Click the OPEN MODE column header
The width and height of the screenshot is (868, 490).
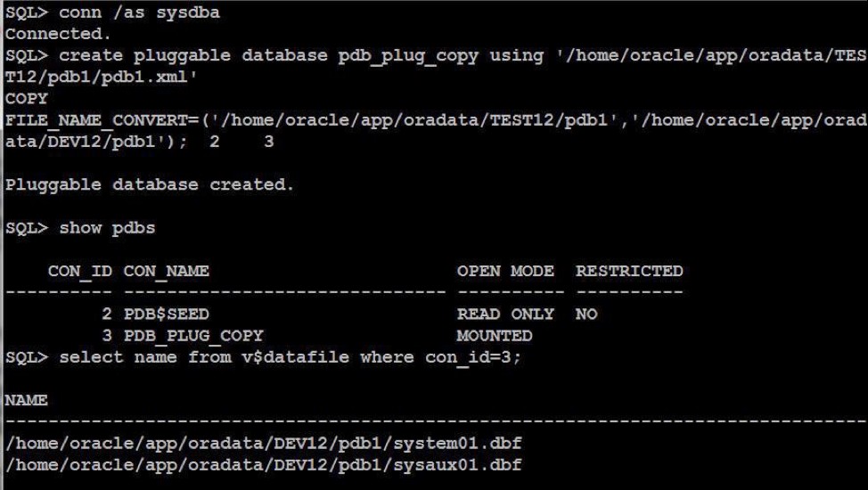[505, 271]
